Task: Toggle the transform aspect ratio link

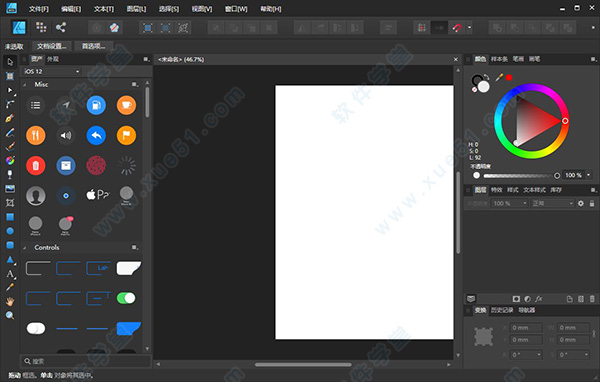Action: coord(594,333)
